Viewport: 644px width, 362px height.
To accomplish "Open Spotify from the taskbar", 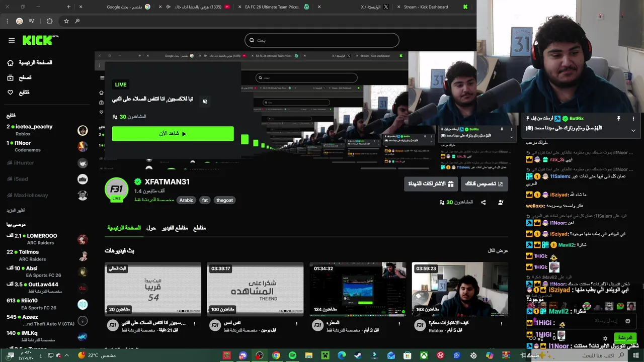I will click(x=292, y=355).
